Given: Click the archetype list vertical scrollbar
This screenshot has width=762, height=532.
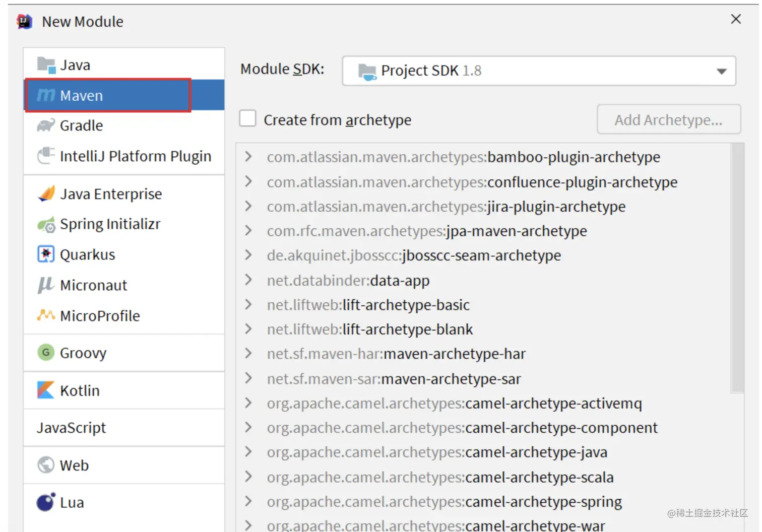Looking at the screenshot, I should pyautogui.click(x=737, y=268).
